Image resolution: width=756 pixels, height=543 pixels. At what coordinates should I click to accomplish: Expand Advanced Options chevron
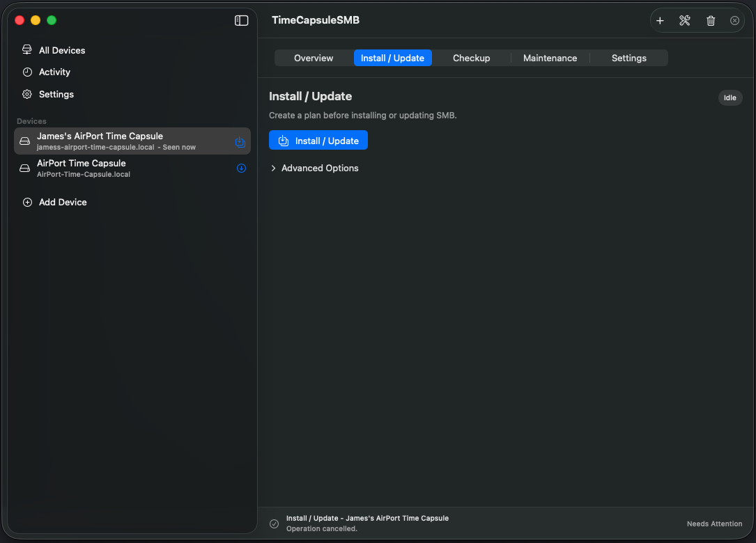pyautogui.click(x=273, y=168)
